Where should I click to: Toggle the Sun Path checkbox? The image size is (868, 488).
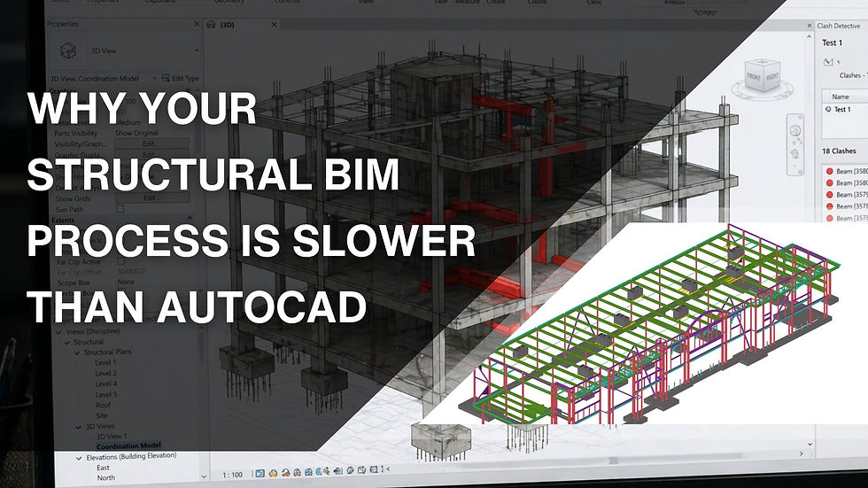pos(120,209)
